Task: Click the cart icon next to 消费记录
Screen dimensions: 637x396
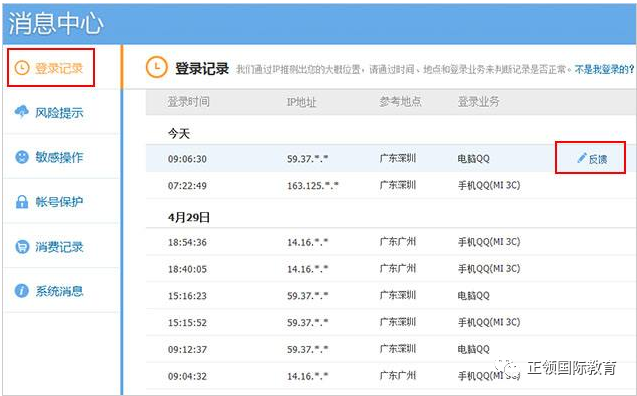Action: pos(22,247)
